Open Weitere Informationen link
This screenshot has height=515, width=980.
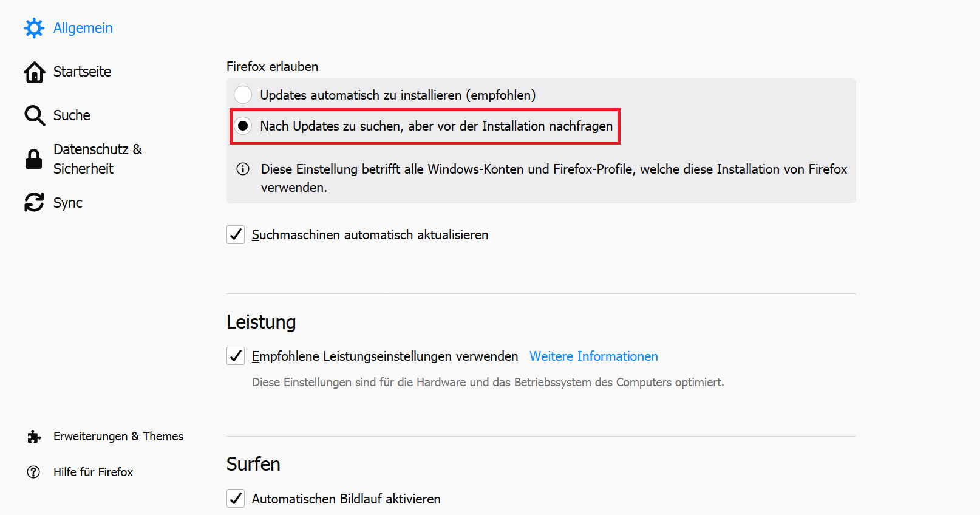594,356
